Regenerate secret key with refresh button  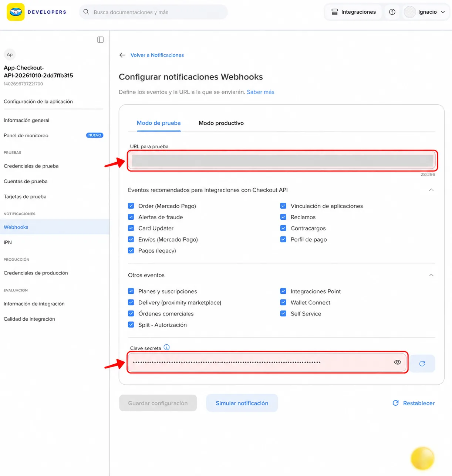point(422,363)
